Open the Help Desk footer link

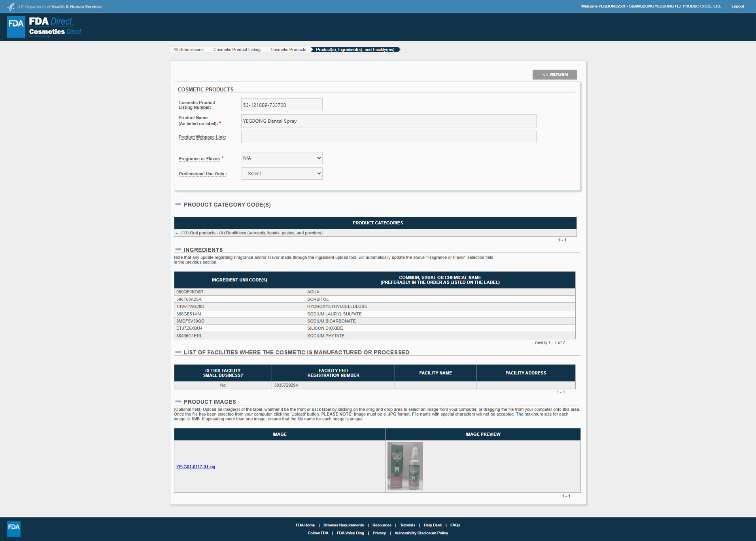433,525
